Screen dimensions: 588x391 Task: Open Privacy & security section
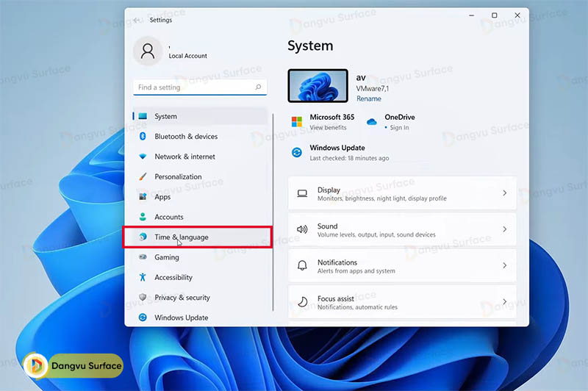coord(200,297)
